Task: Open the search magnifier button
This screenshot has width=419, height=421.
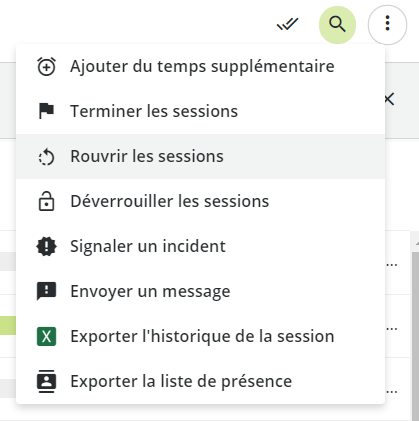Action: tap(337, 25)
